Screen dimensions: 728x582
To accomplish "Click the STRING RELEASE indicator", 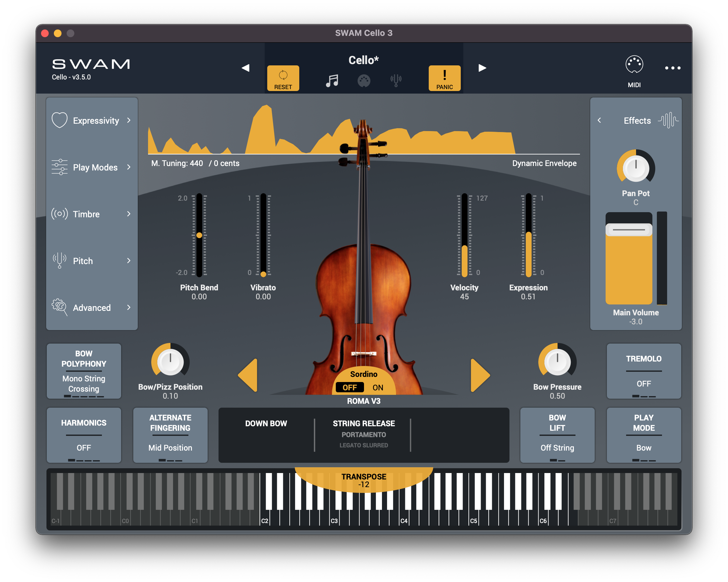I will [x=364, y=423].
